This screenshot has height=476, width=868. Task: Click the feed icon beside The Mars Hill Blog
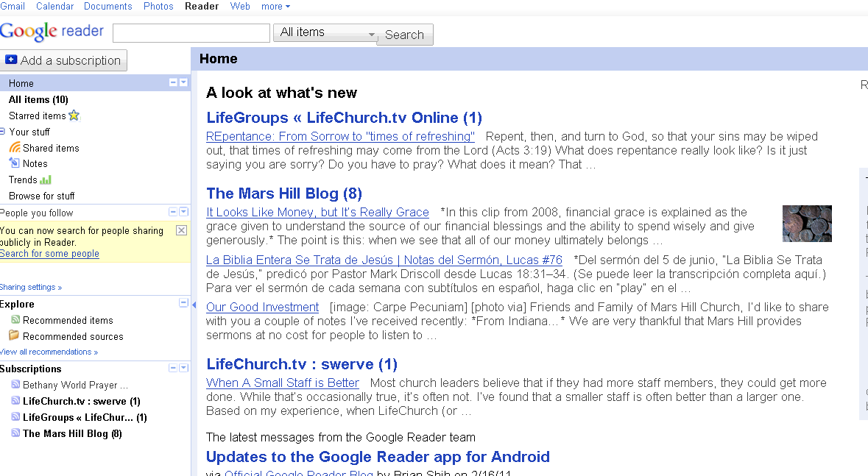pos(15,433)
